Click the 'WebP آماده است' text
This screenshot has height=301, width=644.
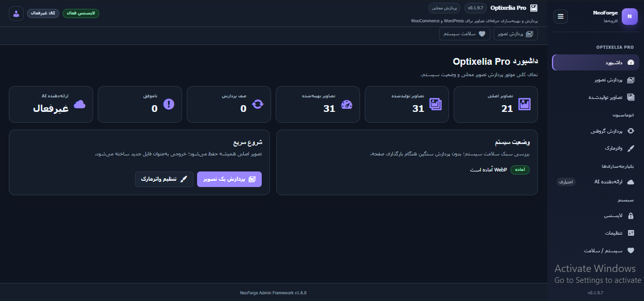tap(488, 169)
